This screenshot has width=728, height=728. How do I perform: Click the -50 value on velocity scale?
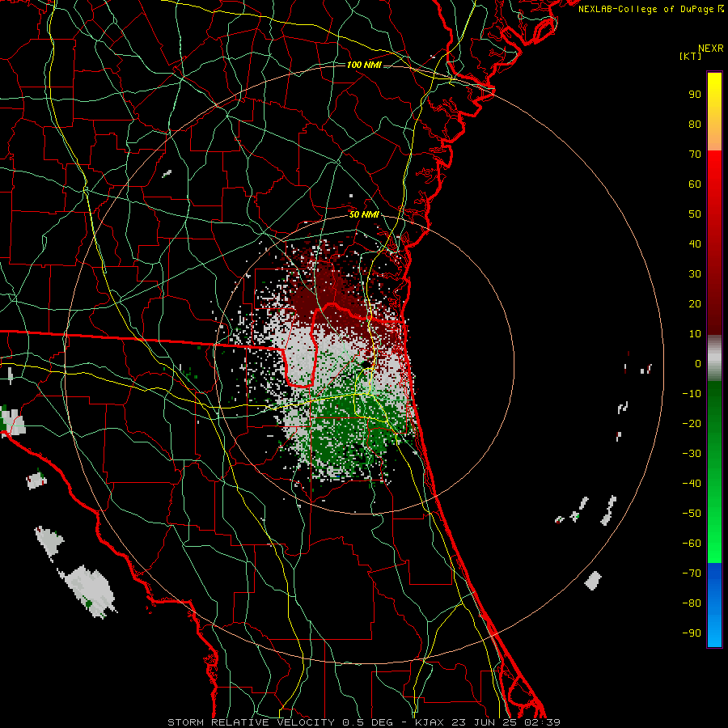point(692,514)
